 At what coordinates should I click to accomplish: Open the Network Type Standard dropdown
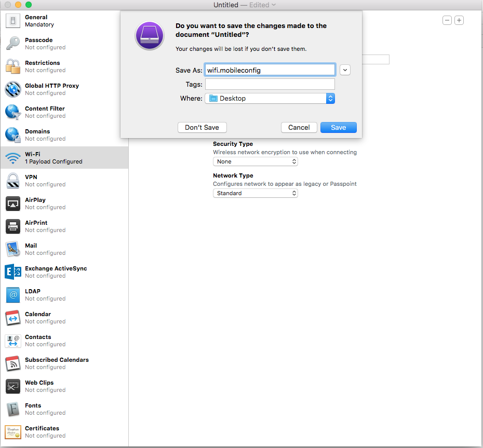[256, 193]
